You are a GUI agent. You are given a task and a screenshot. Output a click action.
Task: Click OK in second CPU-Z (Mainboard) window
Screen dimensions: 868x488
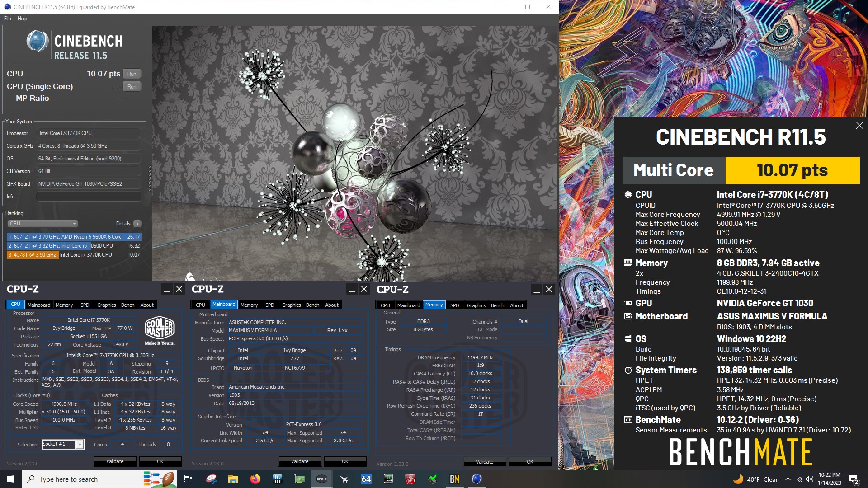pos(345,461)
